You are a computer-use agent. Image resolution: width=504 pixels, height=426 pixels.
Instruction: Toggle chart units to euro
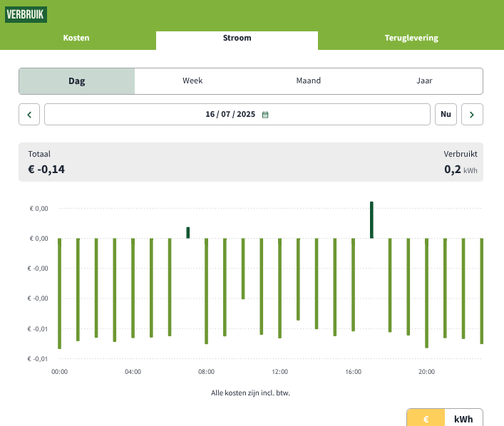426,419
